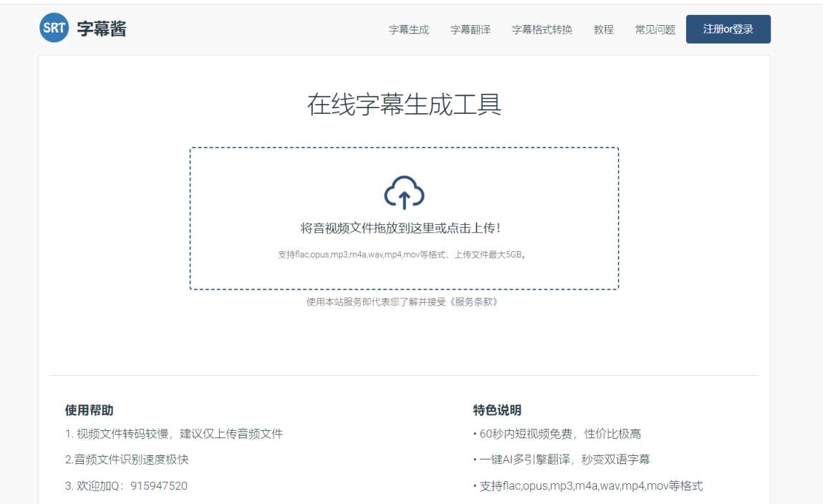Click the 在线字幕生成工具 page title
The image size is (823, 504).
[403, 102]
